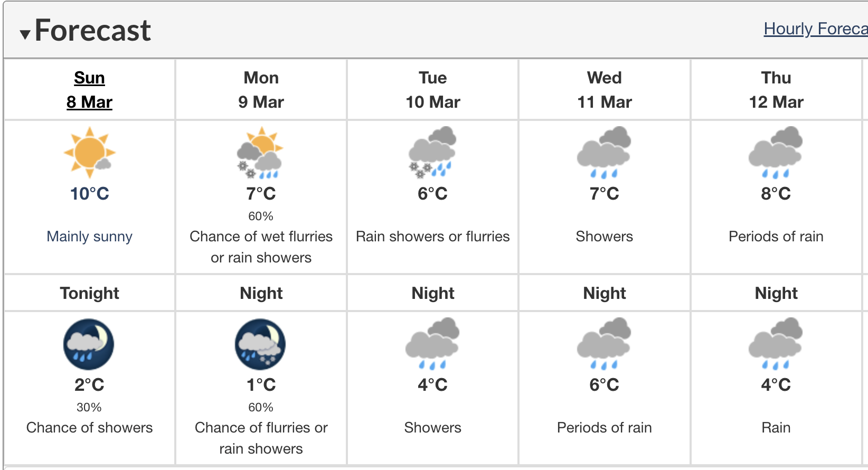Viewport: 868px width, 470px height.
Task: Click Thursday's periods of rain icon
Action: (x=776, y=153)
